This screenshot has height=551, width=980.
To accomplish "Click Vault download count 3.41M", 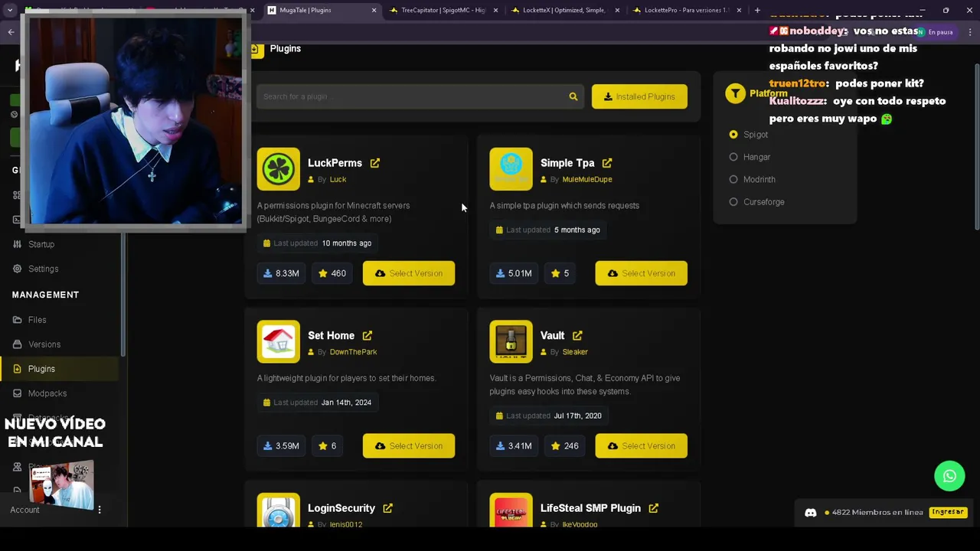I will point(514,446).
